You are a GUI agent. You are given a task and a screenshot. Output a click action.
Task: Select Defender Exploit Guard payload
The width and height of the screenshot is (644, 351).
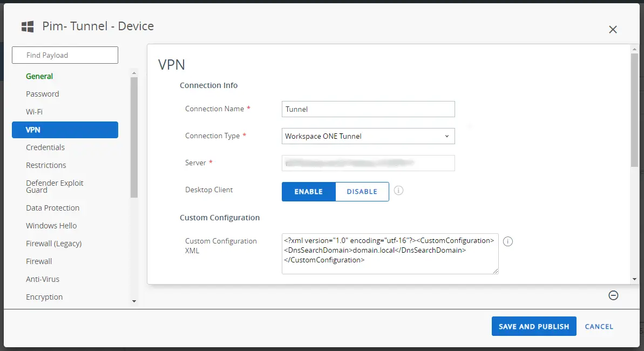click(x=55, y=186)
